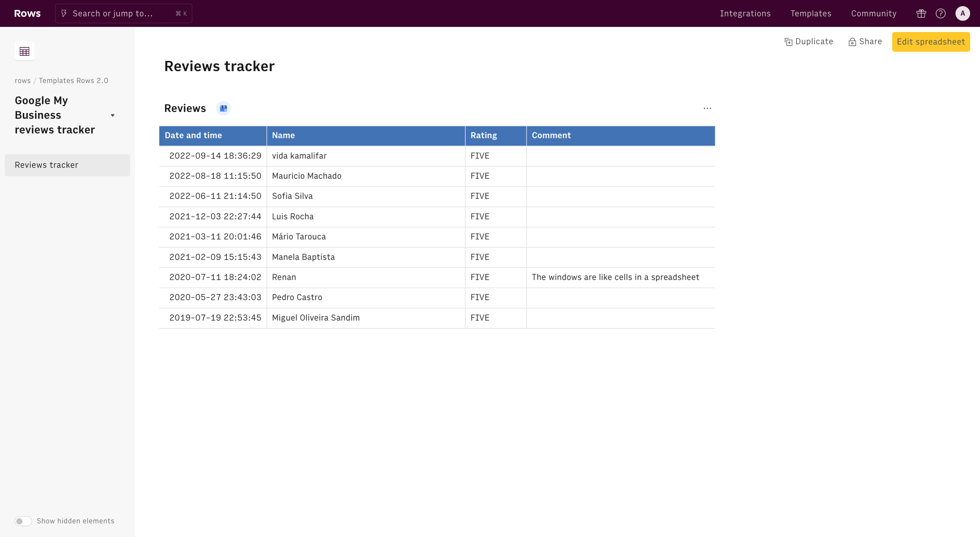The width and height of the screenshot is (980, 537).
Task: Click the Edit spreadsheet button
Action: (931, 42)
